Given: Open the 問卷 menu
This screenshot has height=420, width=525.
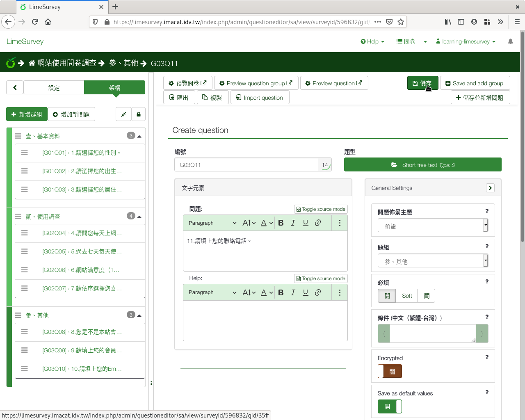Looking at the screenshot, I should click(406, 41).
